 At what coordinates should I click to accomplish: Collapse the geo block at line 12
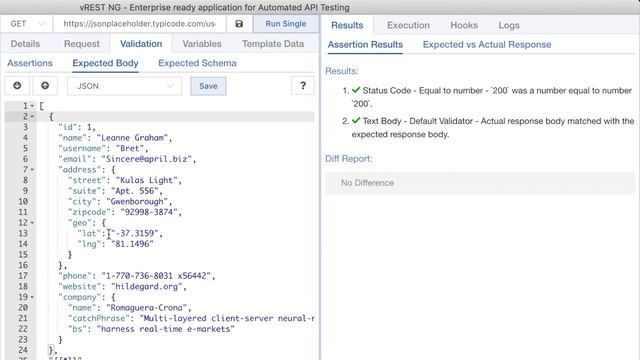32,223
